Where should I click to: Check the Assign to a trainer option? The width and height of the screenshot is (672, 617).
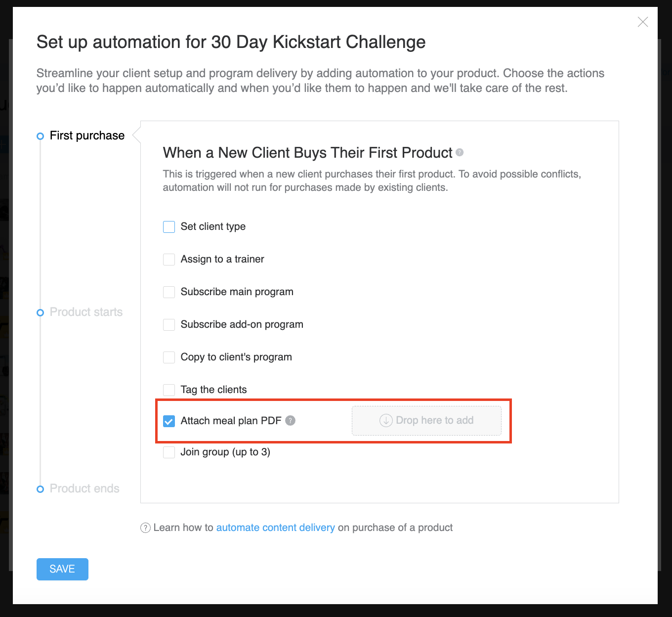tap(169, 260)
